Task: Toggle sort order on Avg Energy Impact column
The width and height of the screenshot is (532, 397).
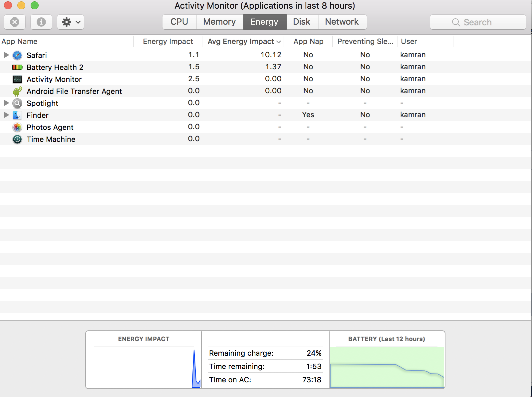Action: point(243,42)
